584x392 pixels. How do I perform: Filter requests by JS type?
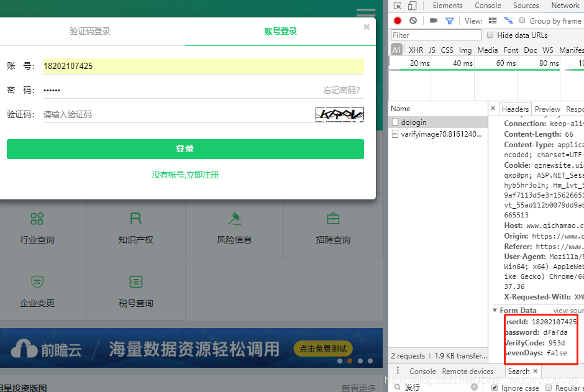coord(432,50)
